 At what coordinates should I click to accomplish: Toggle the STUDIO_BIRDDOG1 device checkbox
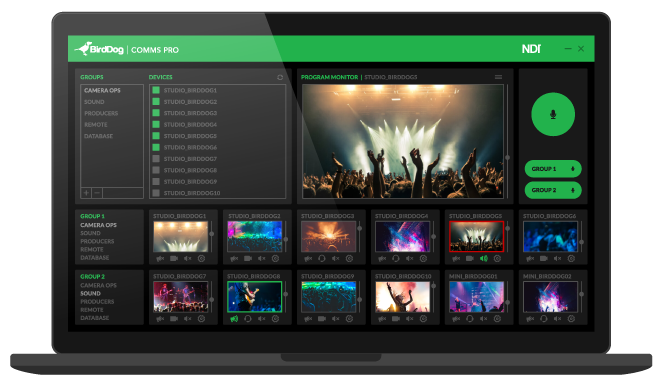click(x=156, y=90)
